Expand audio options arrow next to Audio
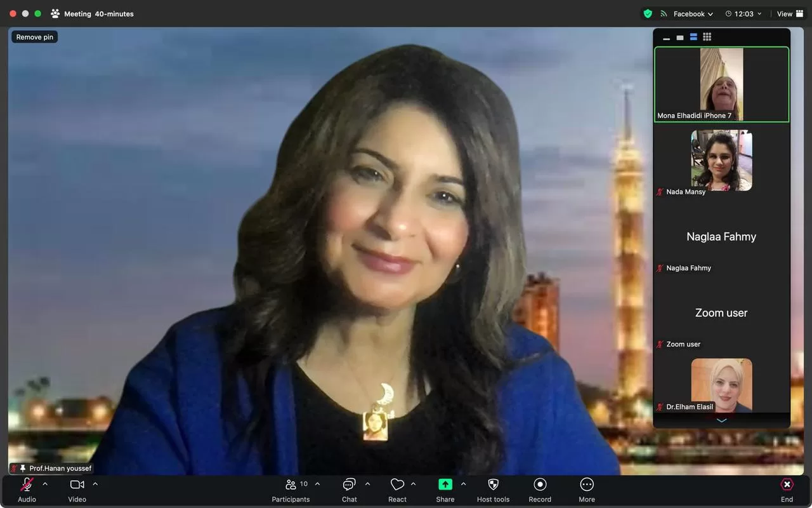 click(45, 484)
